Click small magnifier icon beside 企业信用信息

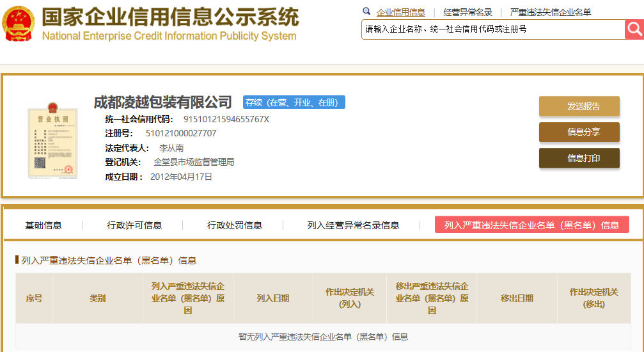366,12
